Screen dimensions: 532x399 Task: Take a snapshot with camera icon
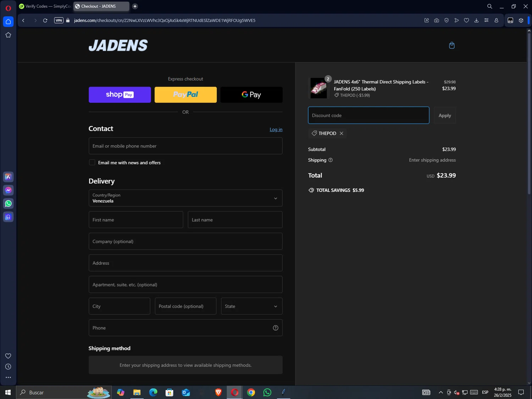436,21
